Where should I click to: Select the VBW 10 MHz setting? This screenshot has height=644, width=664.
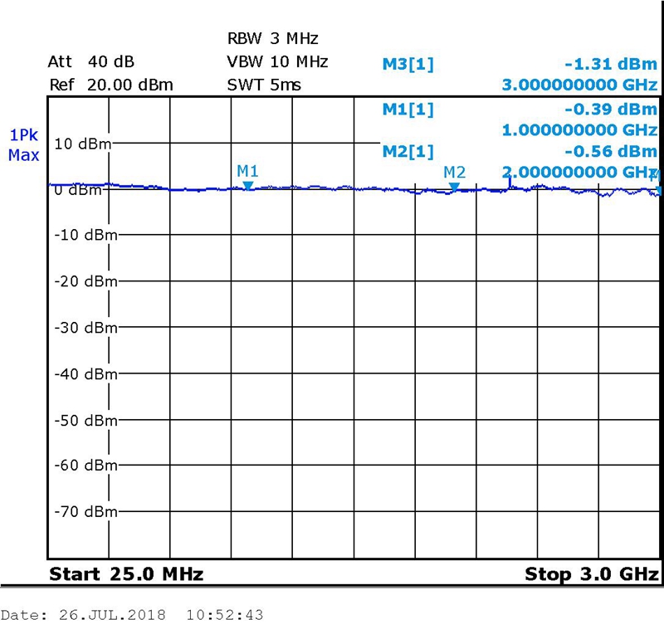(x=277, y=62)
